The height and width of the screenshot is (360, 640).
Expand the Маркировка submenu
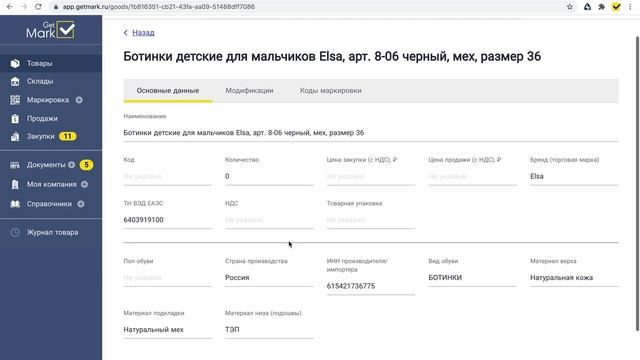79,100
